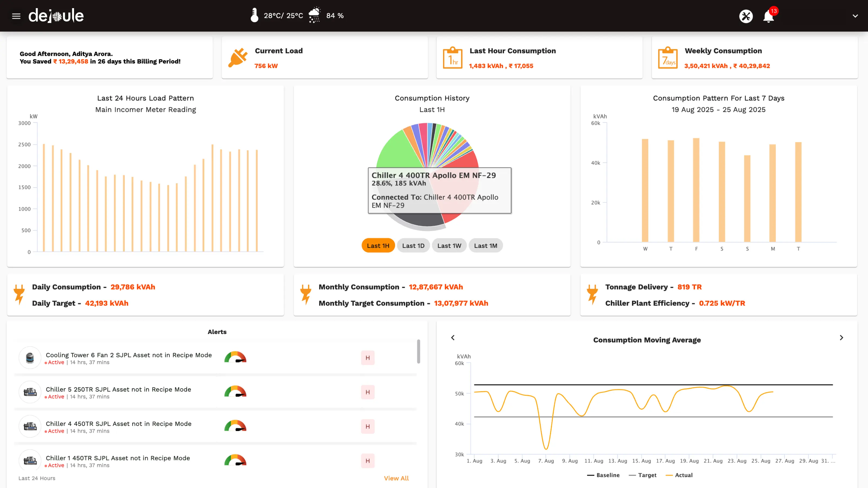868x488 pixels.
Task: Click the Last Hour Consumption 1hr icon
Action: pos(452,58)
